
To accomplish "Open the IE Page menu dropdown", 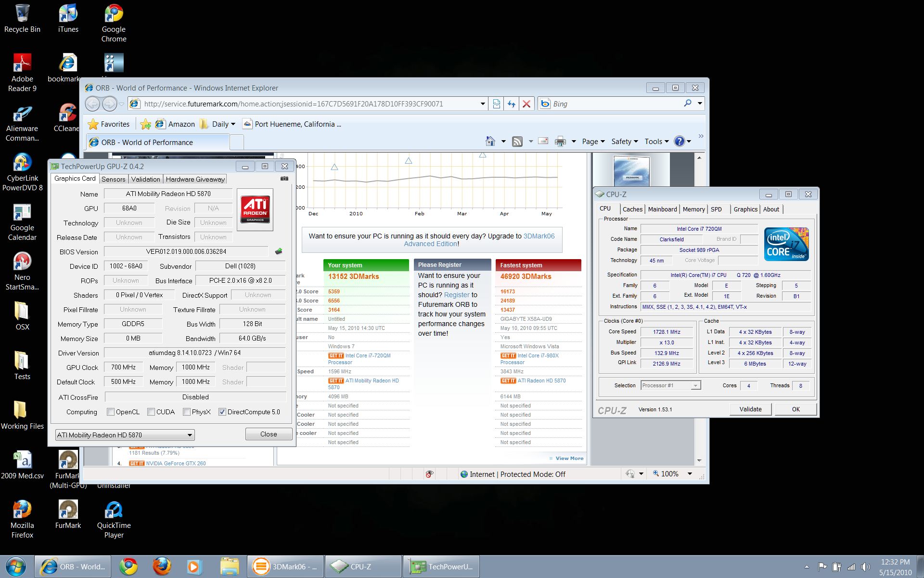I will click(593, 141).
